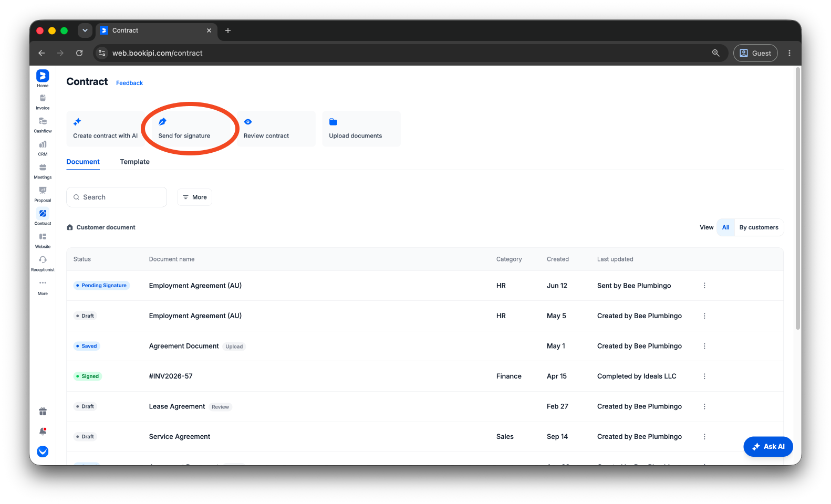Reload the page
Image resolution: width=831 pixels, height=504 pixels.
79,53
